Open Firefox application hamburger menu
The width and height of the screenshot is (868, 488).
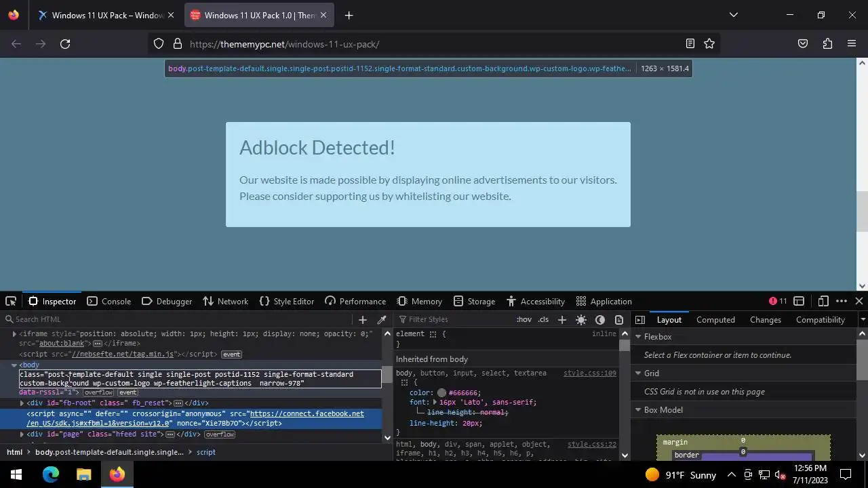pyautogui.click(x=852, y=44)
